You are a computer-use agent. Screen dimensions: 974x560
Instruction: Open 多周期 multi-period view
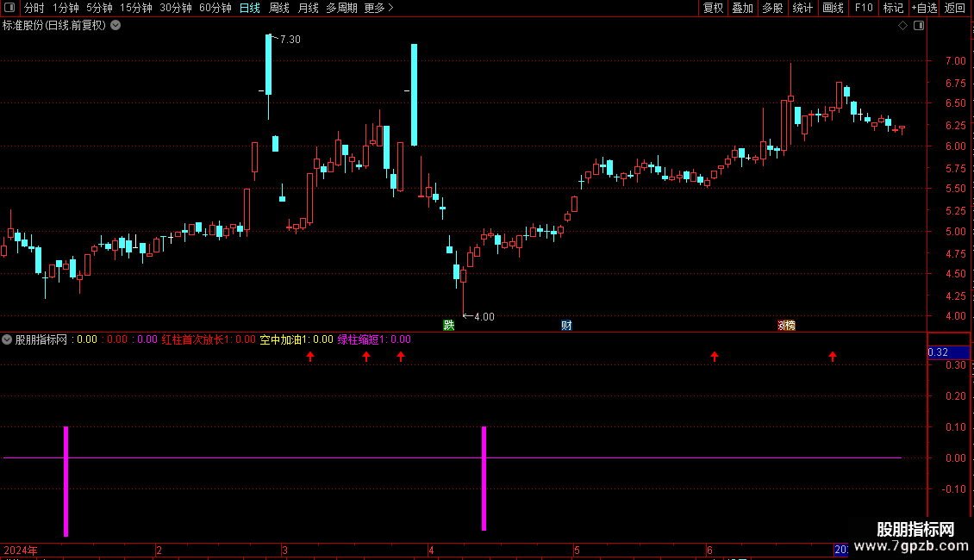click(x=341, y=8)
